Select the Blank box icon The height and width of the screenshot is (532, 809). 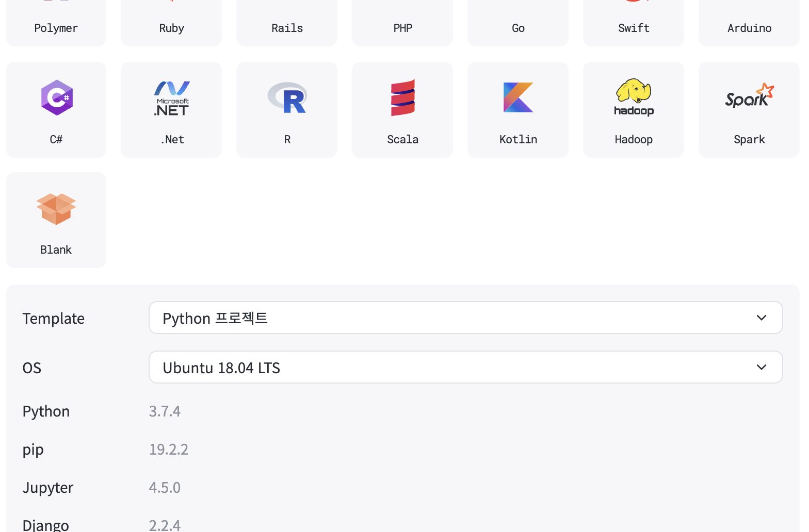point(56,209)
